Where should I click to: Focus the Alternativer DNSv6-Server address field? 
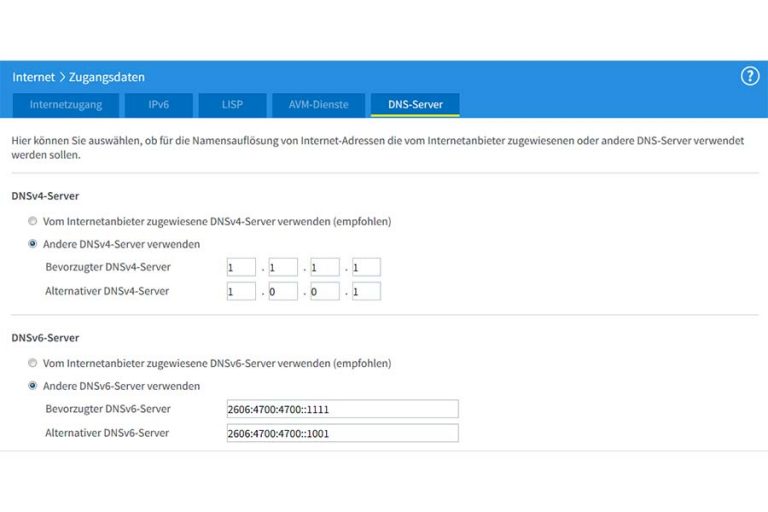(342, 433)
